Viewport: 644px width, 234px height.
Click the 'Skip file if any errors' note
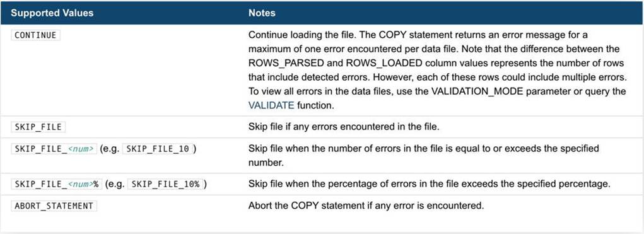[x=344, y=127]
